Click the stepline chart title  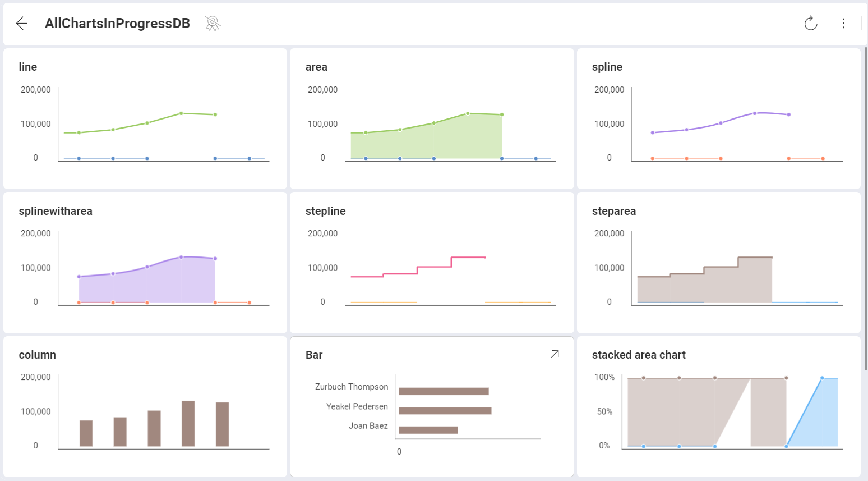pos(325,211)
